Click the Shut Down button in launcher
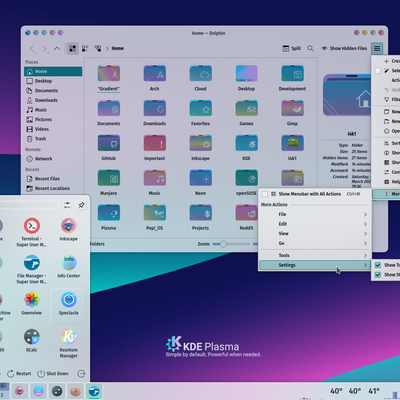 coord(53,374)
